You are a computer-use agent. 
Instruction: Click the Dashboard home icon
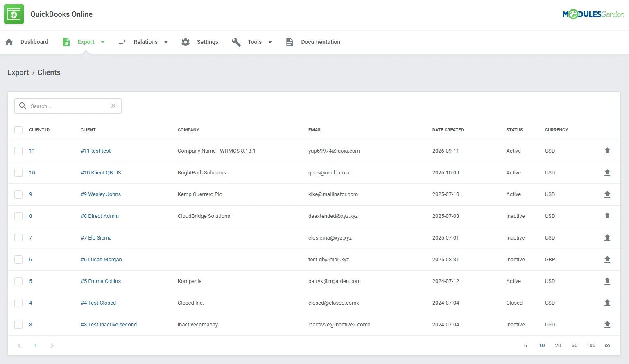pyautogui.click(x=9, y=42)
